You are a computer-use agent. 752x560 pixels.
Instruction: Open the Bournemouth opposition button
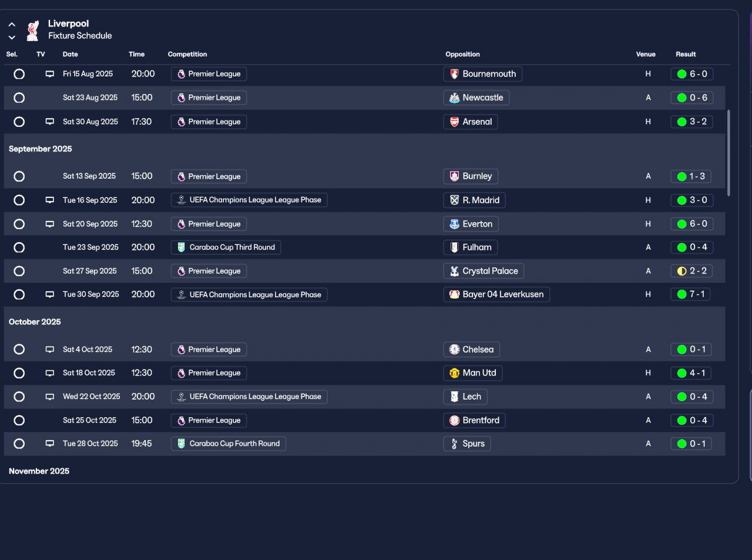[483, 74]
